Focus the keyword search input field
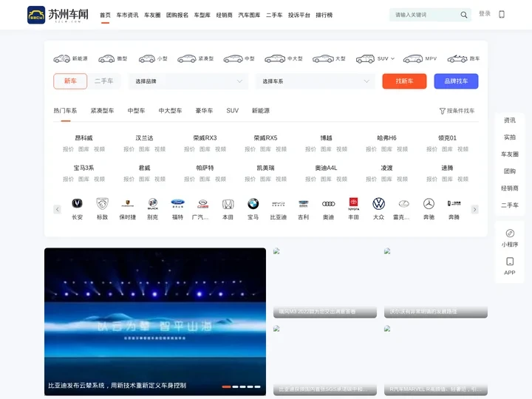The width and height of the screenshot is (532, 399). pyautogui.click(x=424, y=15)
